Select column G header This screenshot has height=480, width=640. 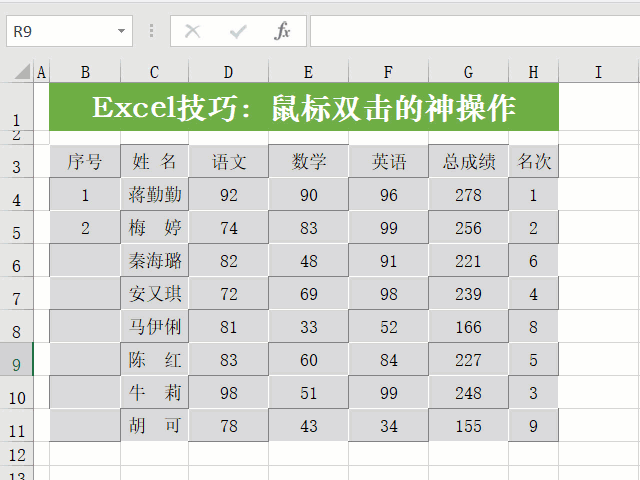[468, 72]
